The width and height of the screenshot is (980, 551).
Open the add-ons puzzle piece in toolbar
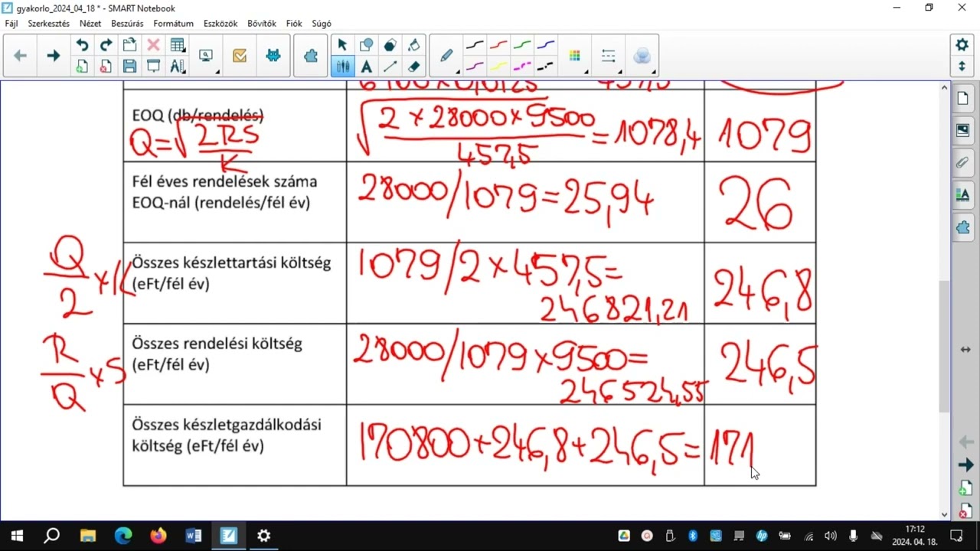pos(310,56)
